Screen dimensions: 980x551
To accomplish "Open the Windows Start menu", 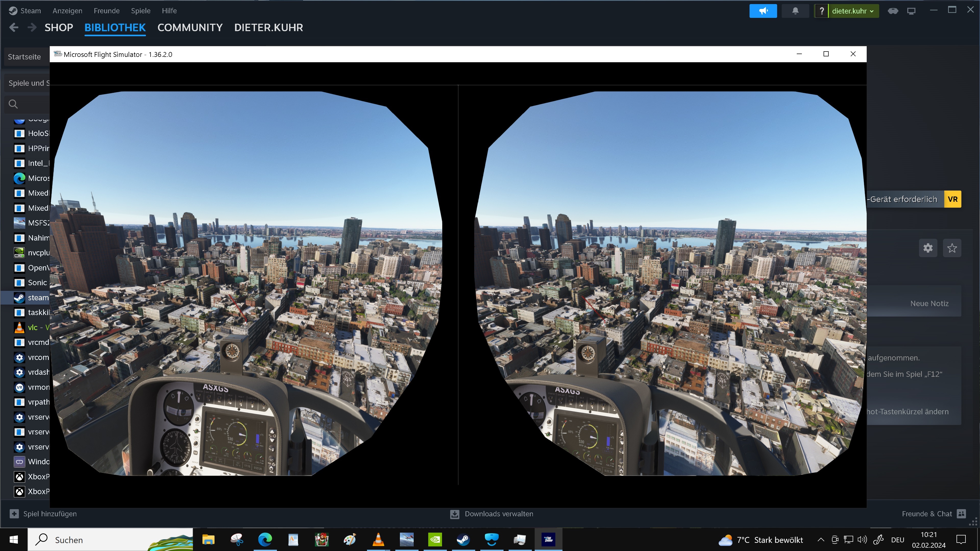I will 14,540.
